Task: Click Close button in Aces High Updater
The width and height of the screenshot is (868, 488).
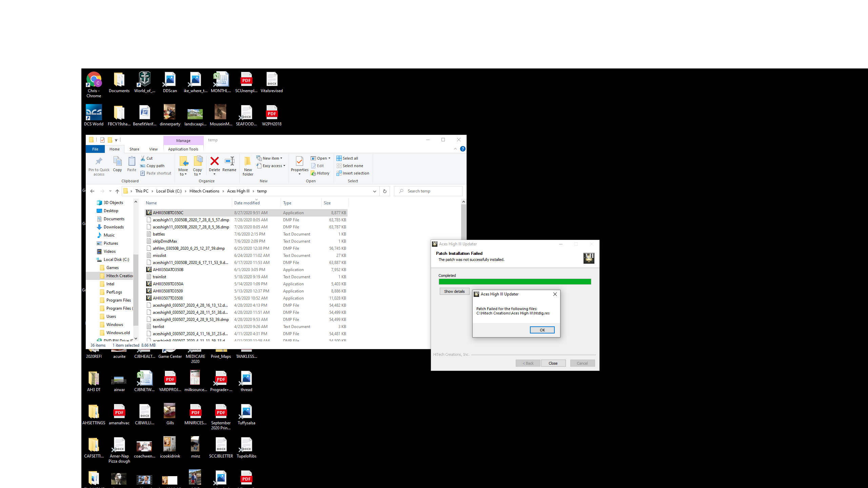Action: click(x=553, y=363)
